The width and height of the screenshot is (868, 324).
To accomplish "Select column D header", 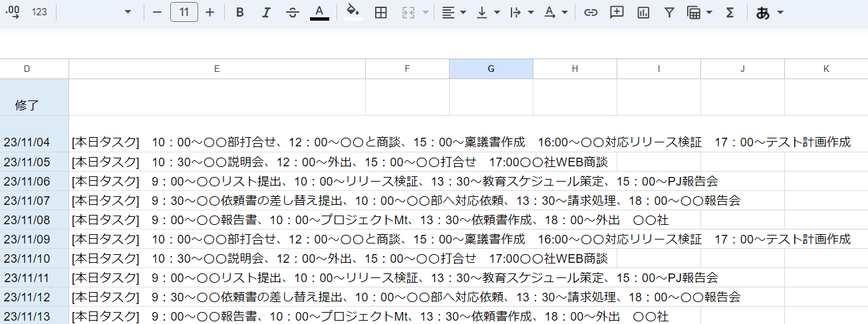I will click(27, 69).
